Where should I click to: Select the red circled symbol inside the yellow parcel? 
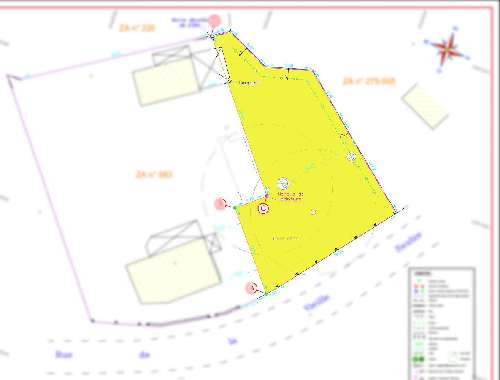click(264, 209)
